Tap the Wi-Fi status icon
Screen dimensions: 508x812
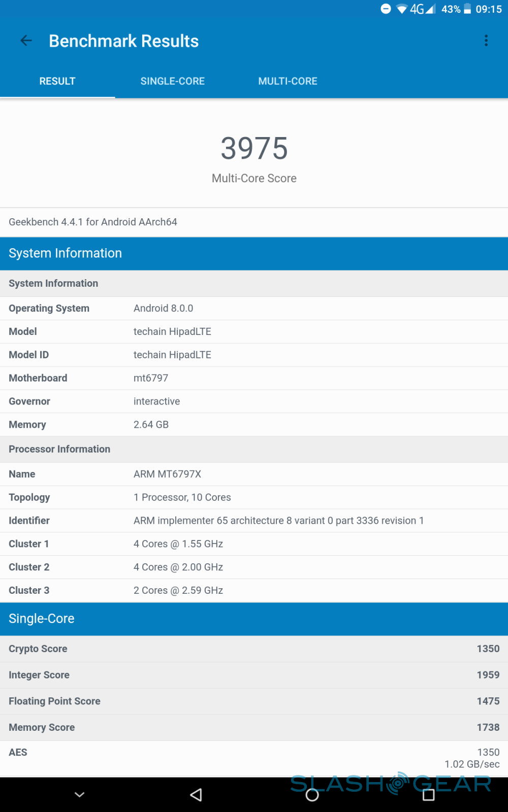[x=402, y=9]
